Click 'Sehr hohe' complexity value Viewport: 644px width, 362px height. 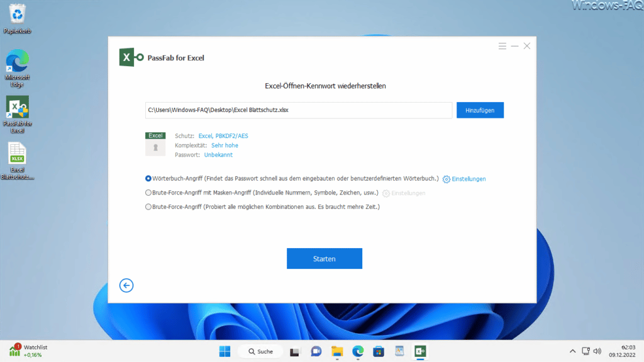[225, 145]
